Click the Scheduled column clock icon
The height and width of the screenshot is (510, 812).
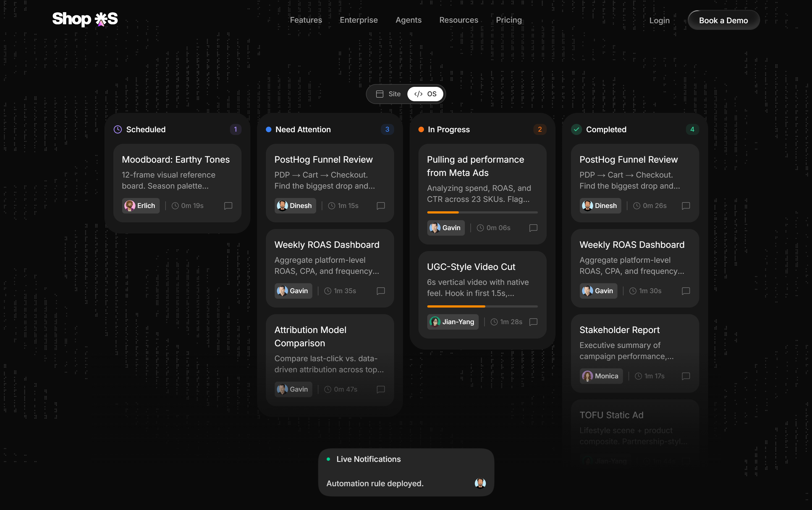click(118, 129)
